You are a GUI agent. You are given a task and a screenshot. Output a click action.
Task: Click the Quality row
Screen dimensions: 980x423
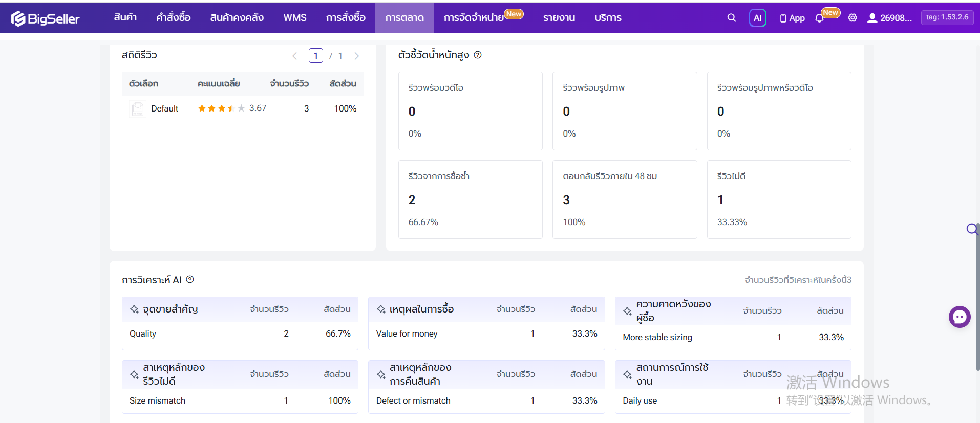click(240, 334)
